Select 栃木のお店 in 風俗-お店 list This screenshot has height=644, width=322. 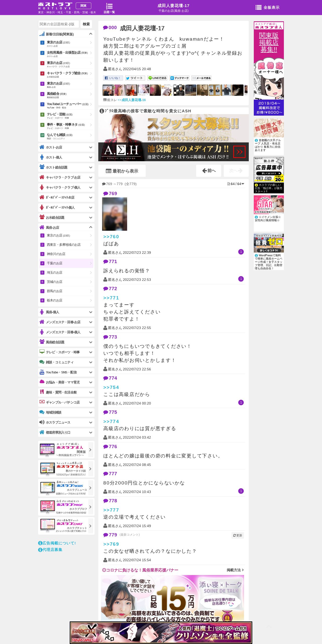coord(66,300)
